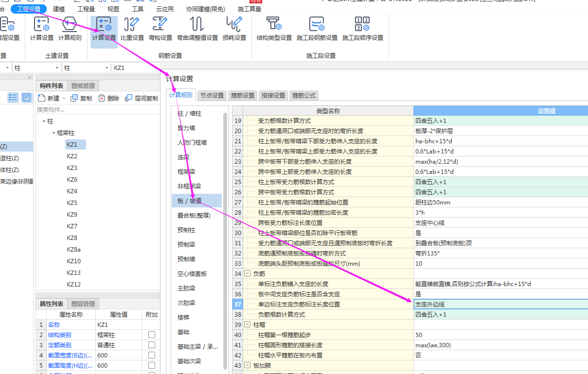Open the 施工段顺序设置 tool
This screenshot has height=374, width=588.
tap(363, 29)
